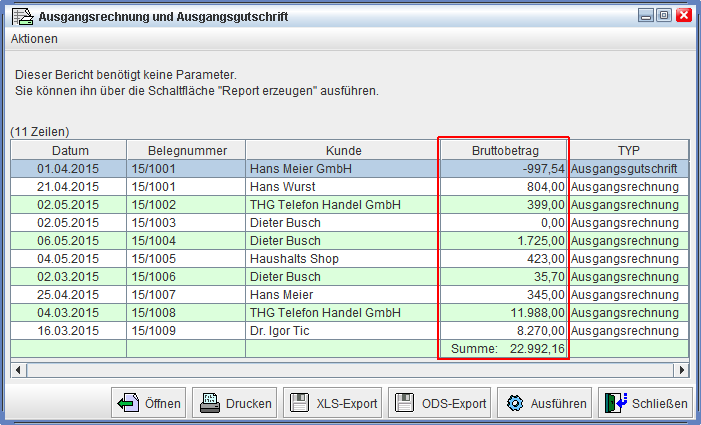Screen dimensions: 701x425
Task: Click the floppy disk XLS-Export icon
Action: pos(299,404)
